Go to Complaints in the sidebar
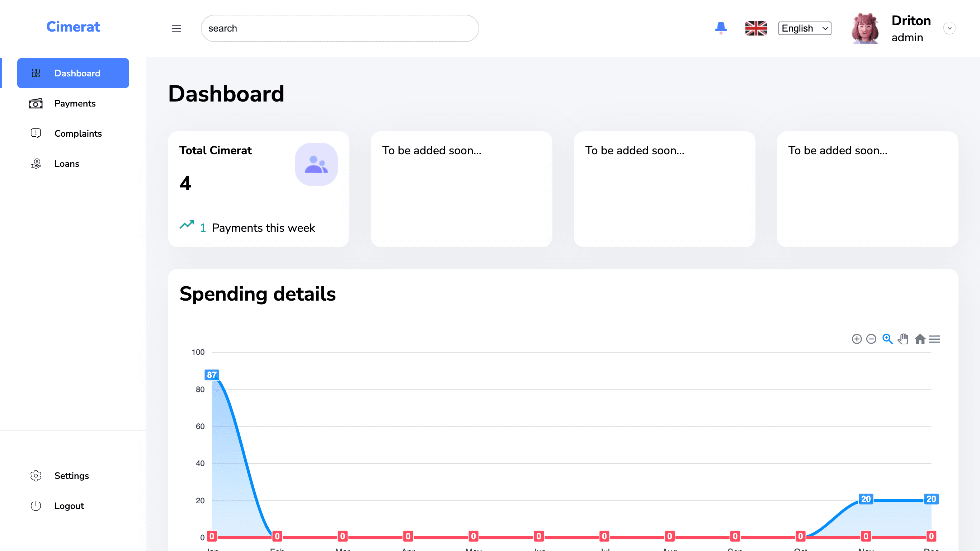This screenshot has width=980, height=551. tap(77, 133)
